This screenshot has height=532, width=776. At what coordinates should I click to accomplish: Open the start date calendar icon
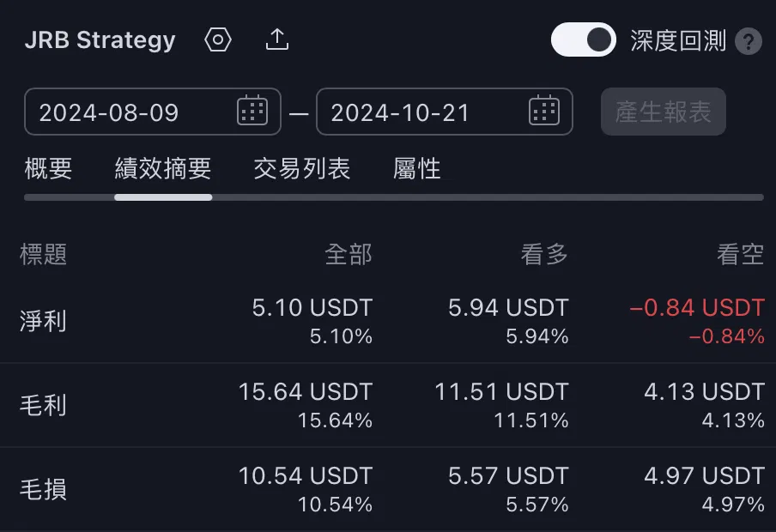click(252, 111)
